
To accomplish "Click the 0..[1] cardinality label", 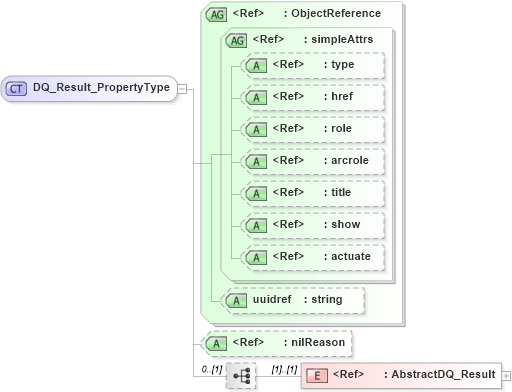I will coord(212,369).
